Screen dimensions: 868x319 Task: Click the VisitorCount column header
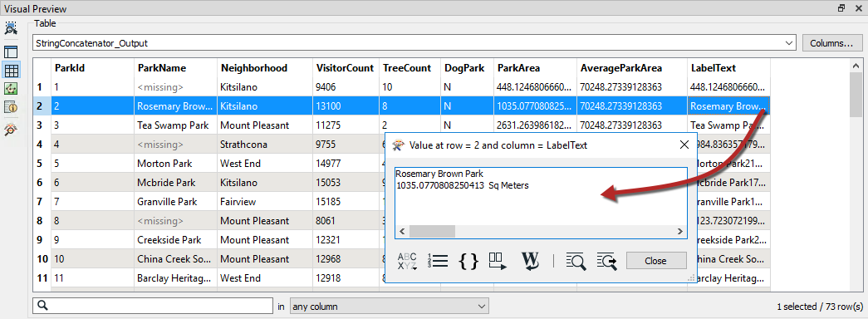coord(346,68)
